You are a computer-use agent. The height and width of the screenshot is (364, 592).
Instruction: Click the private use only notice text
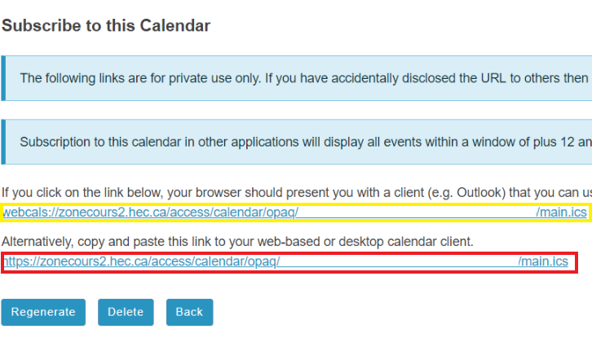click(x=304, y=78)
